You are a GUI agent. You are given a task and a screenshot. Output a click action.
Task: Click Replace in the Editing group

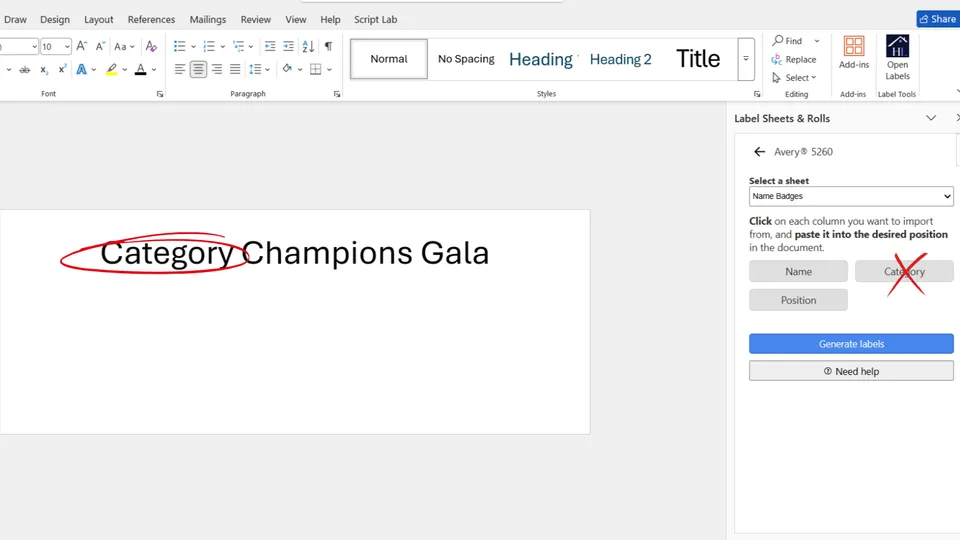point(794,59)
